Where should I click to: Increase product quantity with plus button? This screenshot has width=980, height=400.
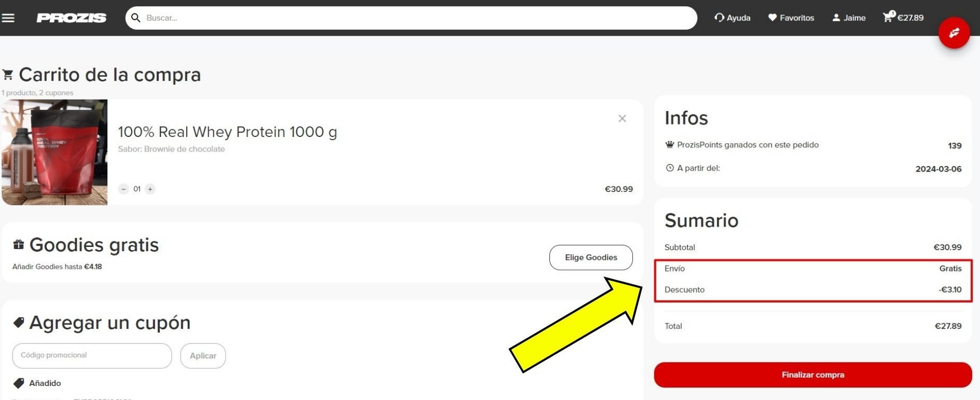coord(150,189)
